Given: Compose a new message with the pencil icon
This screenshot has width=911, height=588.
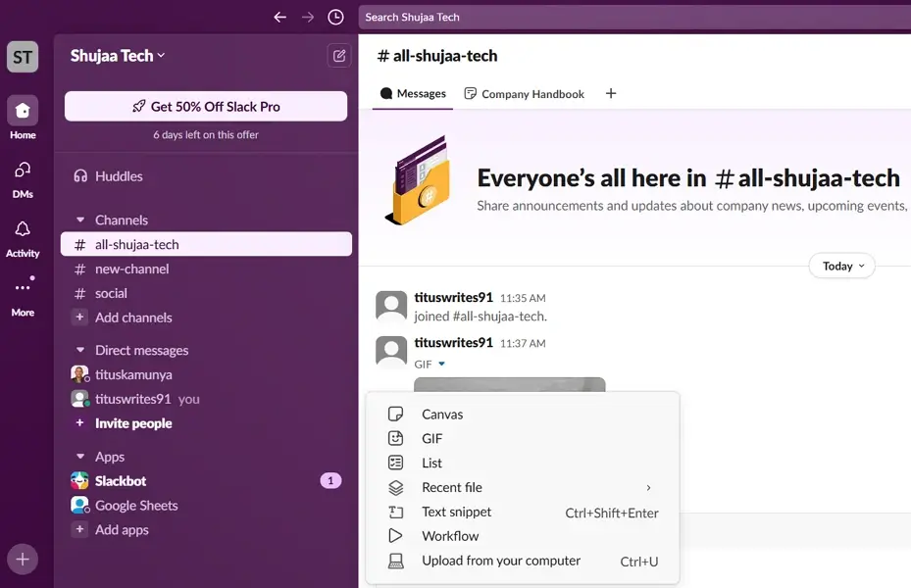Looking at the screenshot, I should (x=339, y=56).
